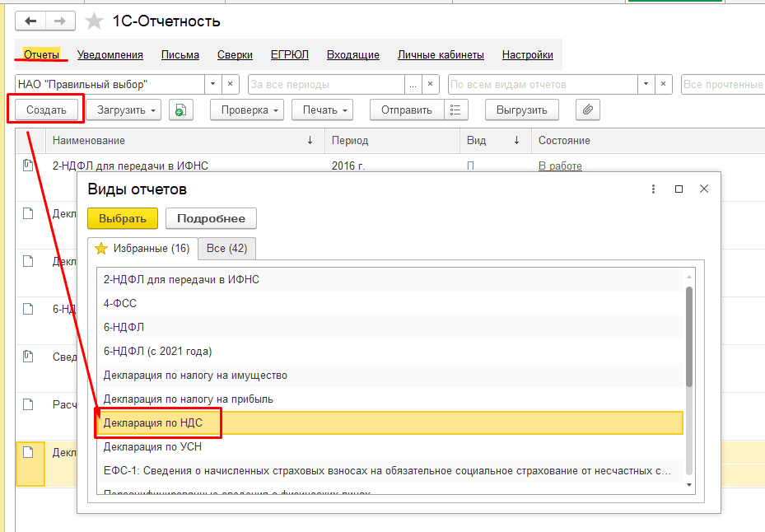Viewport: 765px width, 532px height.
Task: Open the Уведомления section
Action: pyautogui.click(x=110, y=55)
